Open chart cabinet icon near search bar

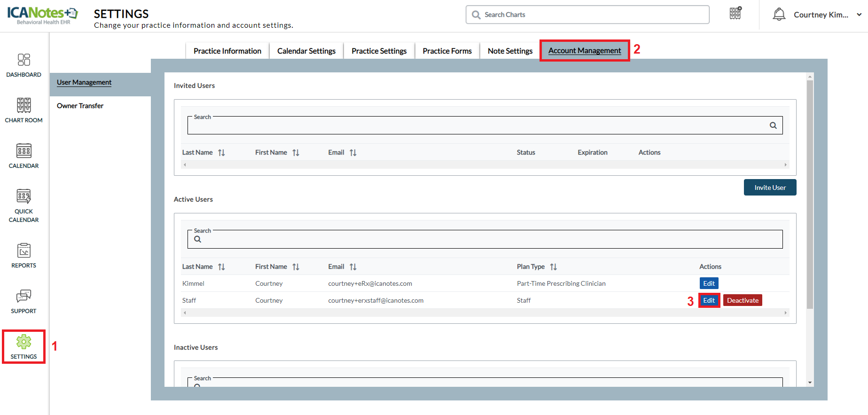point(735,14)
